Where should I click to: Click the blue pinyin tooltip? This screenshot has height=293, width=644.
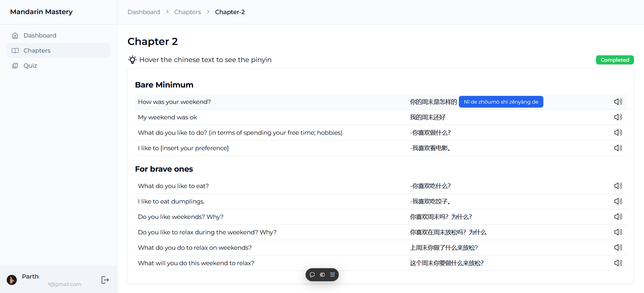[x=501, y=102]
